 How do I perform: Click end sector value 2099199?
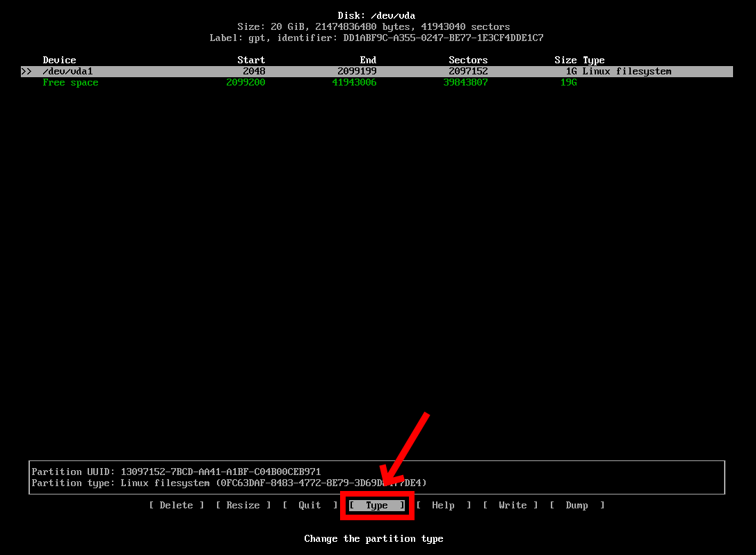[x=357, y=72]
